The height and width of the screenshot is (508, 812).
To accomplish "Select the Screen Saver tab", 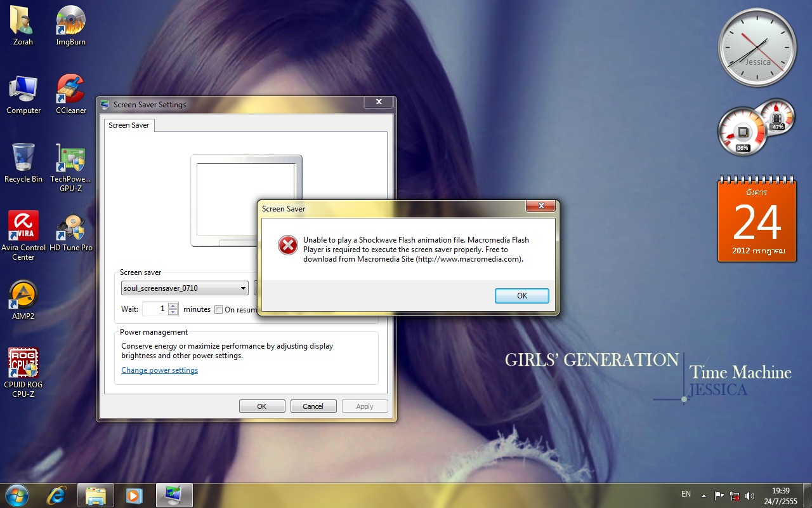I will 129,125.
